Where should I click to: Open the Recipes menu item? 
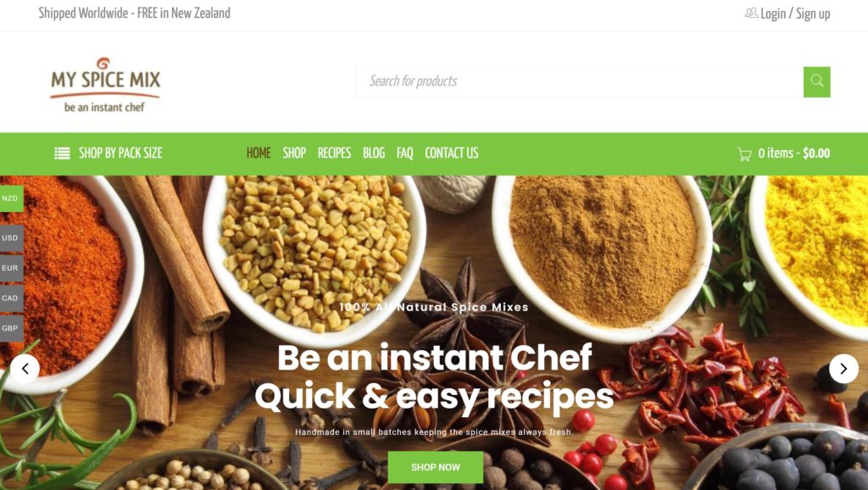pos(334,153)
